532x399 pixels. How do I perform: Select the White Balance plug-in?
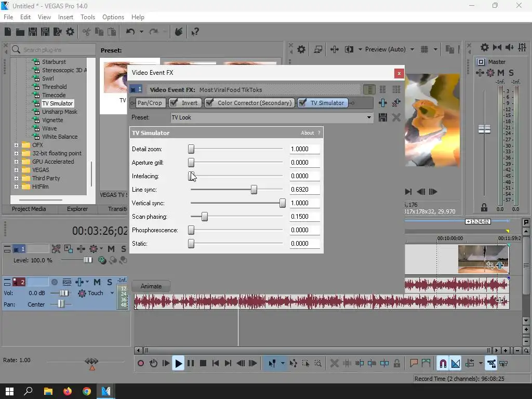coord(60,137)
